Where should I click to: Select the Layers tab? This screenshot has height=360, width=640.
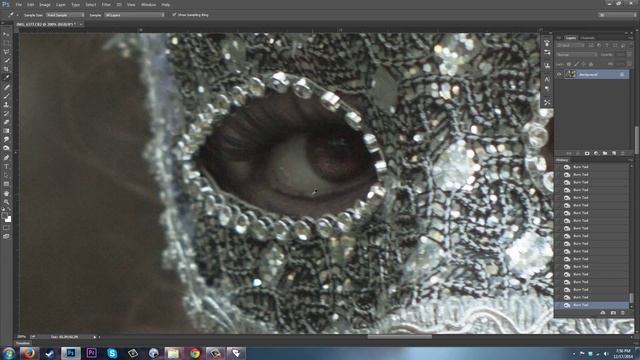click(x=571, y=38)
